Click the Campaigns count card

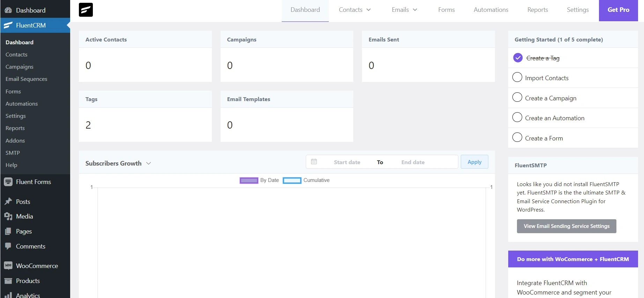tap(287, 56)
